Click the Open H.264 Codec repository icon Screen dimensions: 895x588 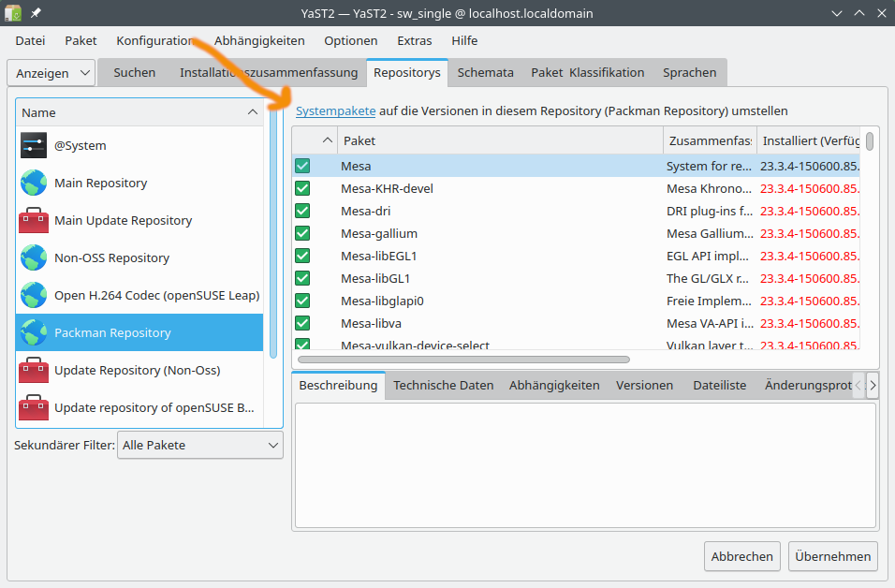(x=34, y=295)
